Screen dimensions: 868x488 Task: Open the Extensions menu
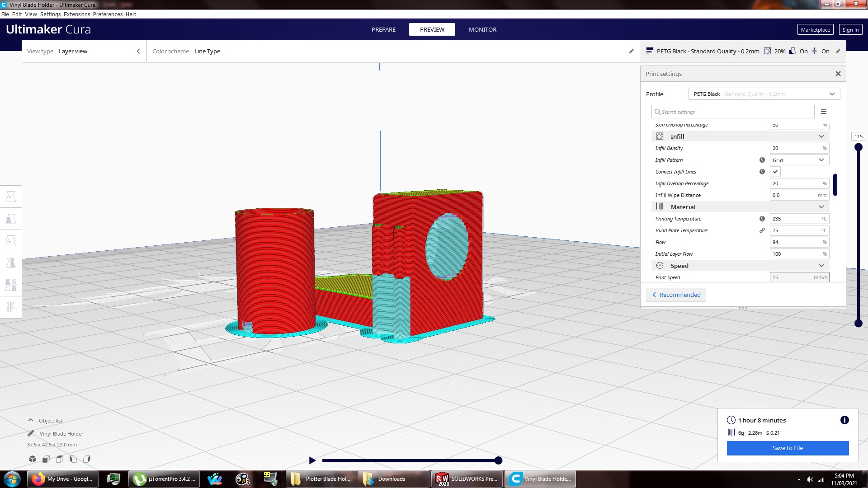(x=77, y=14)
